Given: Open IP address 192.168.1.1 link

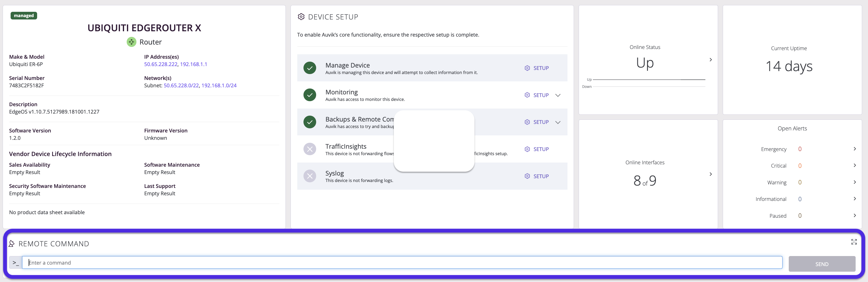Looking at the screenshot, I should pyautogui.click(x=193, y=64).
